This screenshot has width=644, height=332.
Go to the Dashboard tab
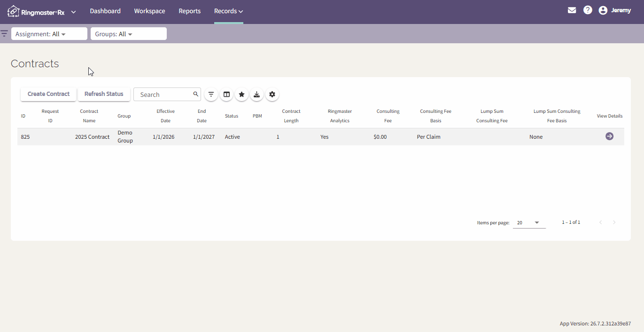105,11
